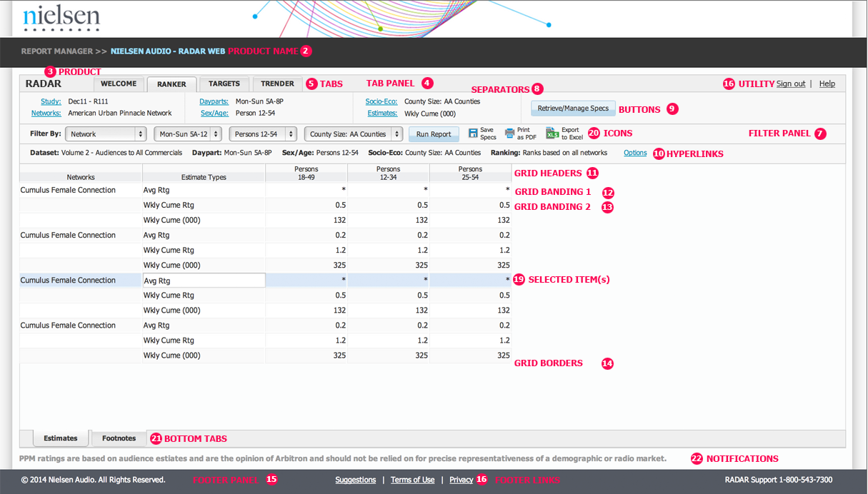
Task: Click the Retrieve/Manage Specs button
Action: click(x=574, y=109)
